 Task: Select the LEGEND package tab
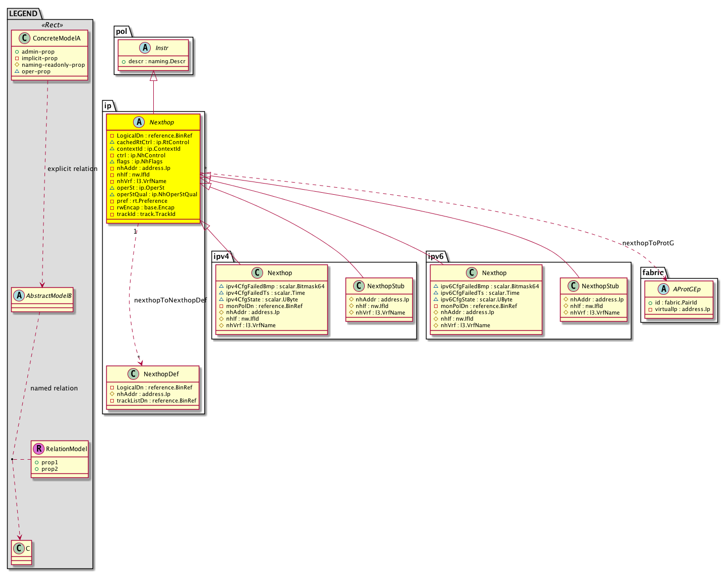click(x=23, y=14)
